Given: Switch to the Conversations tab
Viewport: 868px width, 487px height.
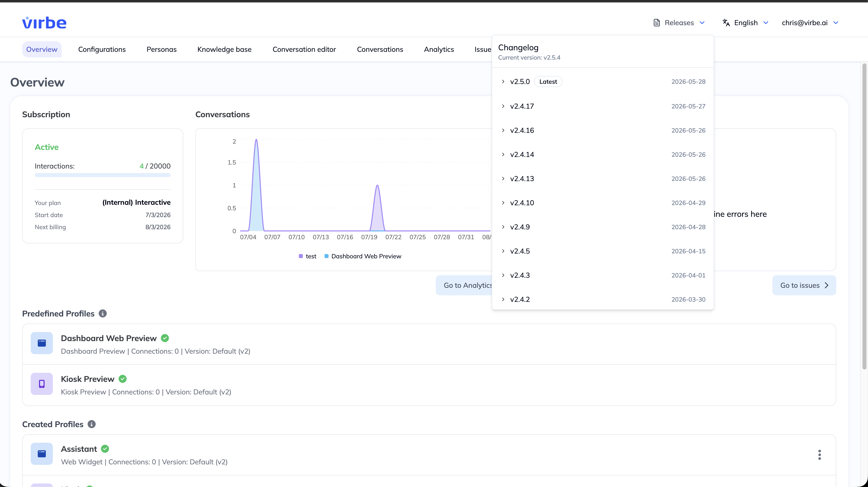Looking at the screenshot, I should 380,49.
